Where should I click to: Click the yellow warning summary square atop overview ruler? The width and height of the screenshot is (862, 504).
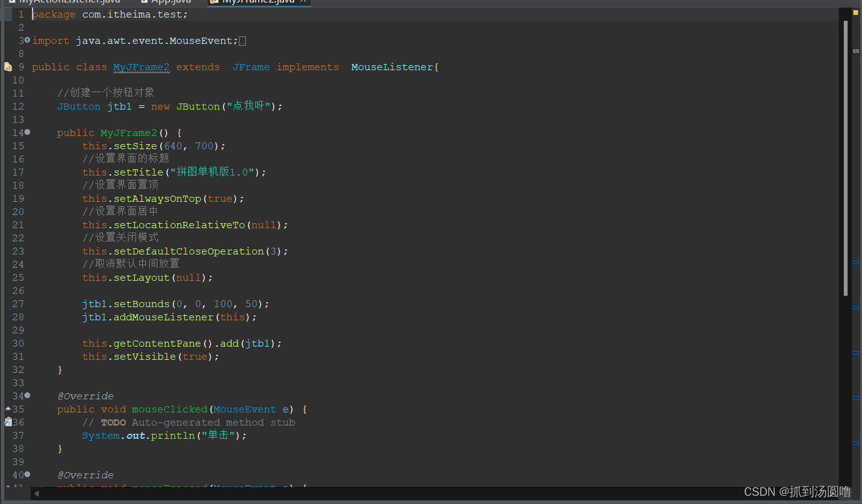[x=856, y=13]
